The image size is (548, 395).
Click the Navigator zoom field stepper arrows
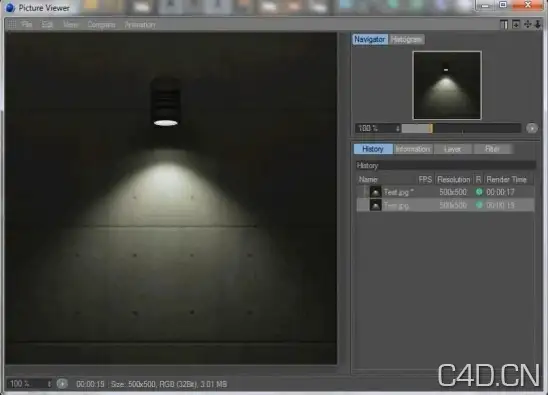[398, 128]
